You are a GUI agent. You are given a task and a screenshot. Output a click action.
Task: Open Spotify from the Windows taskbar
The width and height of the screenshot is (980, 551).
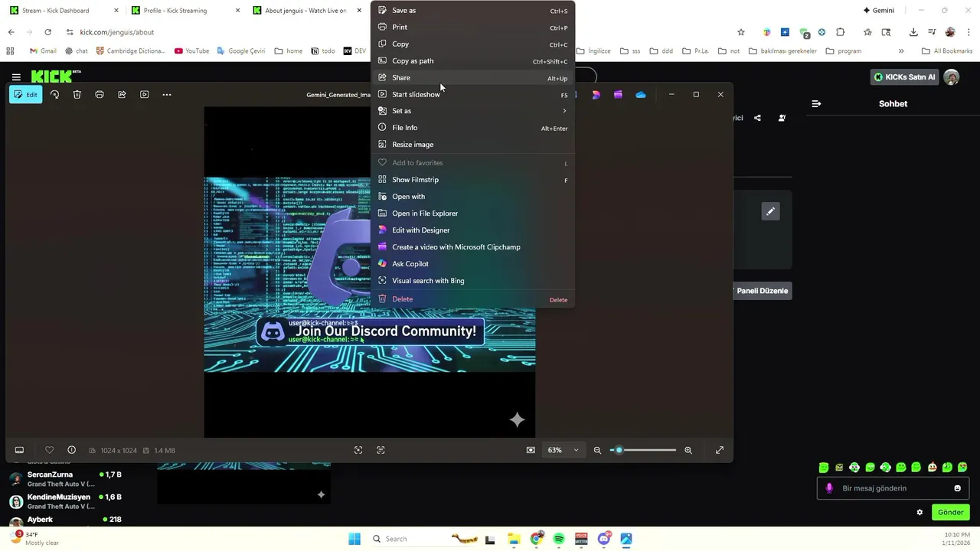[x=559, y=539]
